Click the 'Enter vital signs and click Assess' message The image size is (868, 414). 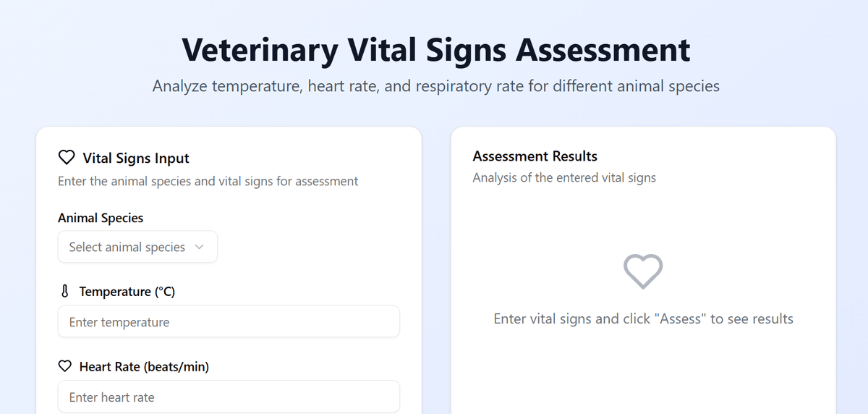pos(643,319)
